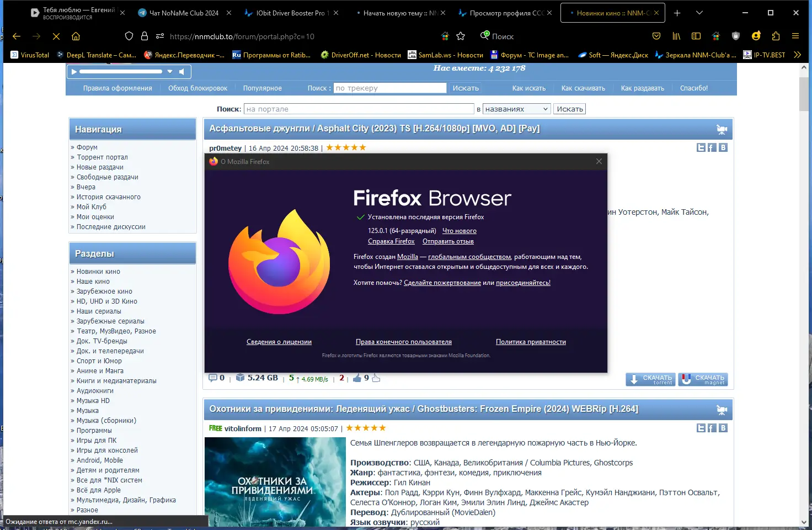The image size is (812, 530).
Task: Share Asphalt City post on VK
Action: click(x=723, y=147)
